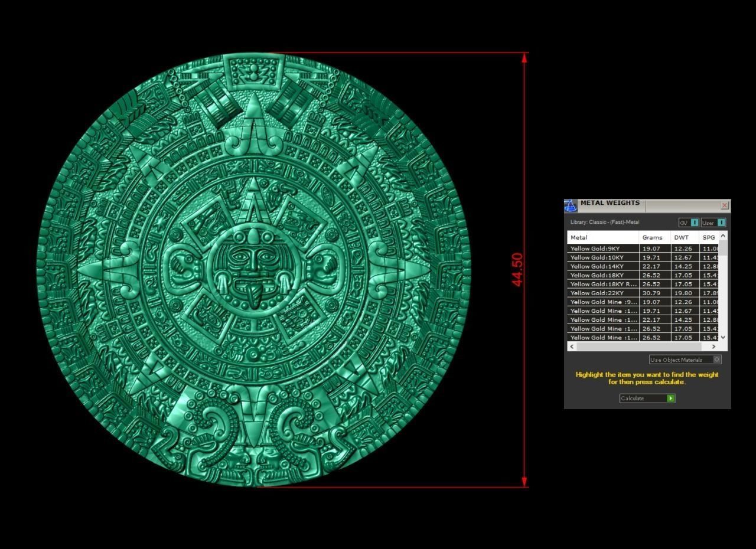Viewport: 756px width, 549px height.
Task: Click the Metal column header
Action: [603, 237]
